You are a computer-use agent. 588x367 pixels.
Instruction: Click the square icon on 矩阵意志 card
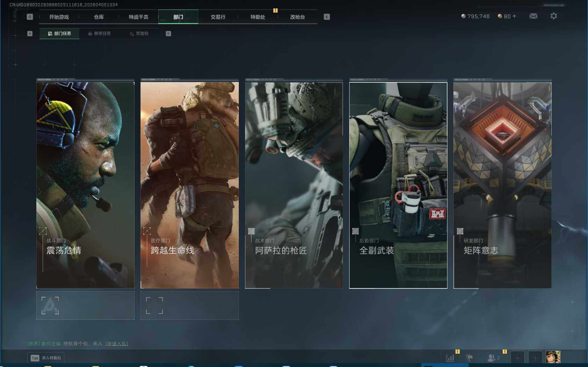click(x=460, y=231)
